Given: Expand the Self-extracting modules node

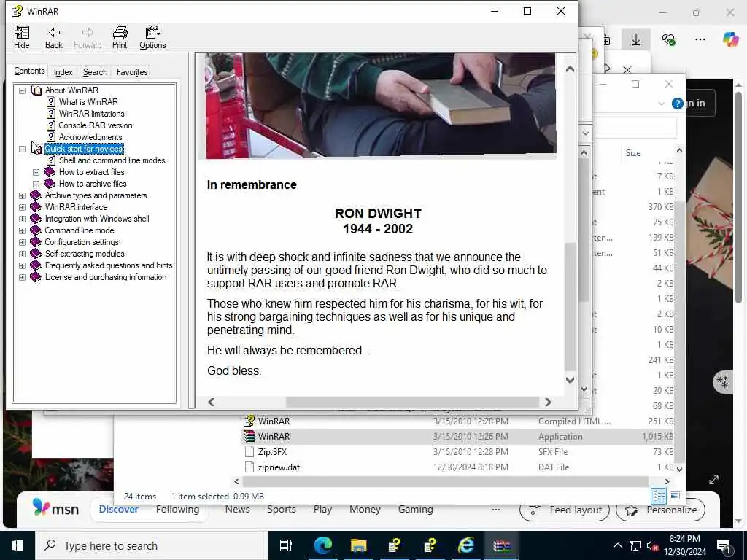Looking at the screenshot, I should [x=22, y=254].
